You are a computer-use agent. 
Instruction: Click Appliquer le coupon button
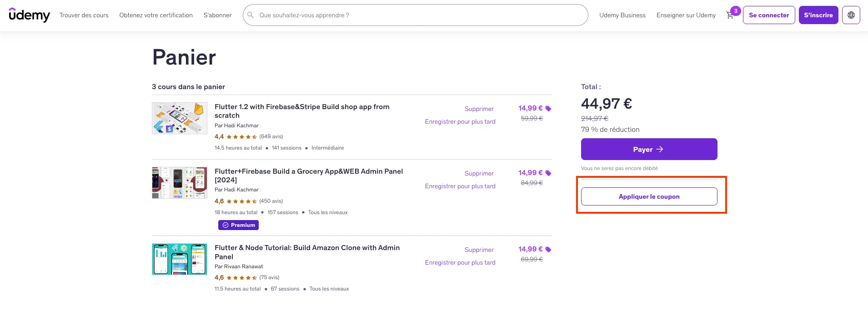pyautogui.click(x=649, y=196)
